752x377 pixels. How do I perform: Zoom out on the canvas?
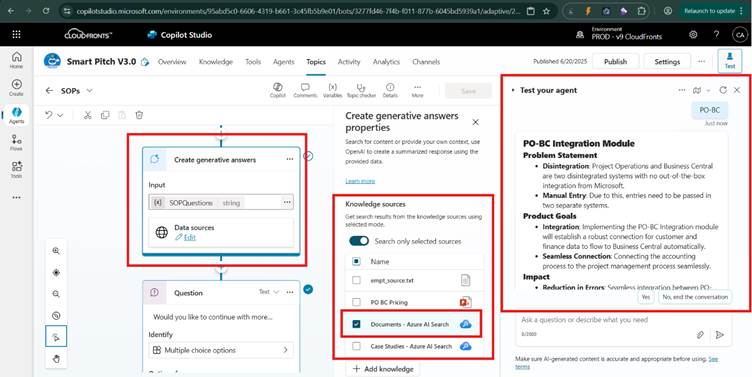tap(56, 294)
